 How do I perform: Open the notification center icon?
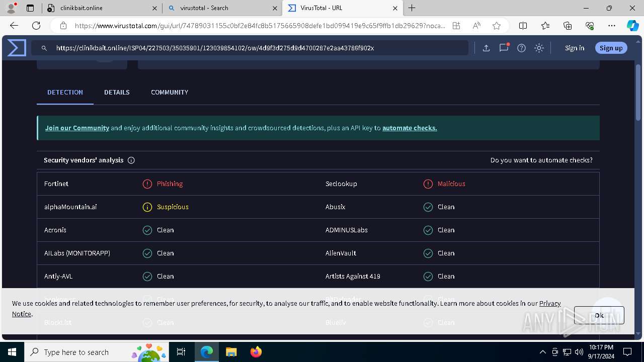coord(627,352)
